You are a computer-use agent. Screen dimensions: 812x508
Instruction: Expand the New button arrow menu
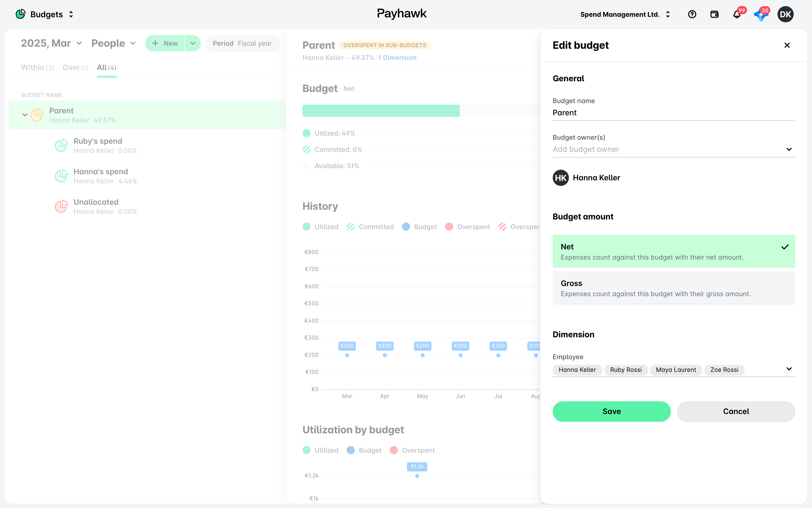pos(193,43)
